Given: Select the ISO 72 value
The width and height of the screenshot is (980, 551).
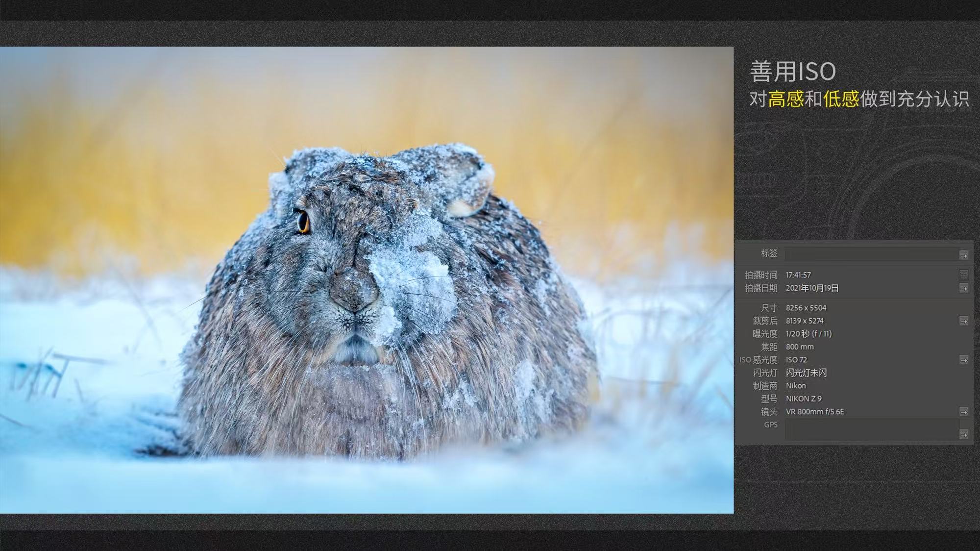Looking at the screenshot, I should pyautogui.click(x=796, y=360).
